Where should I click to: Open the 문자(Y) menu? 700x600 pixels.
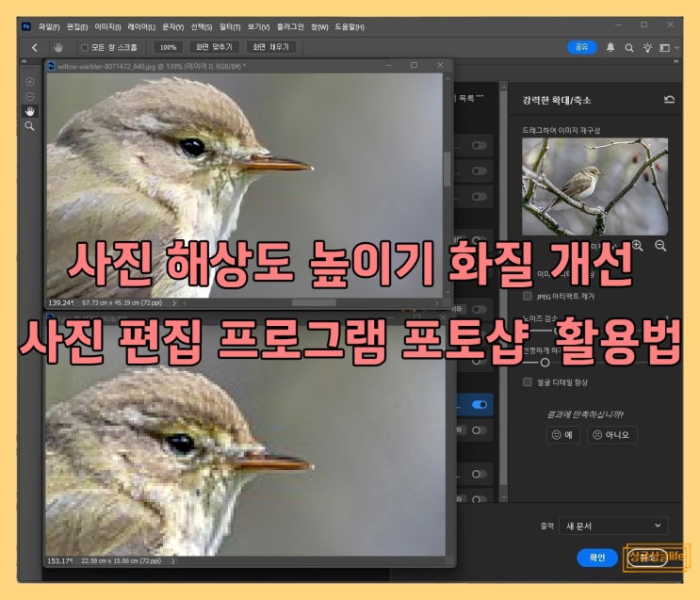point(172,27)
